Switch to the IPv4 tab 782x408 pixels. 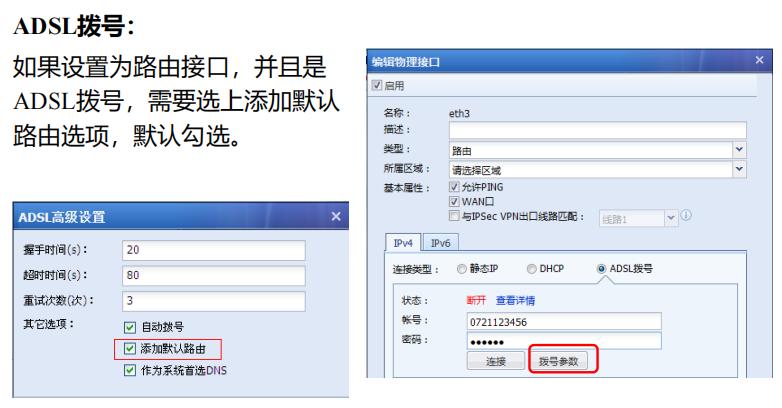point(403,243)
